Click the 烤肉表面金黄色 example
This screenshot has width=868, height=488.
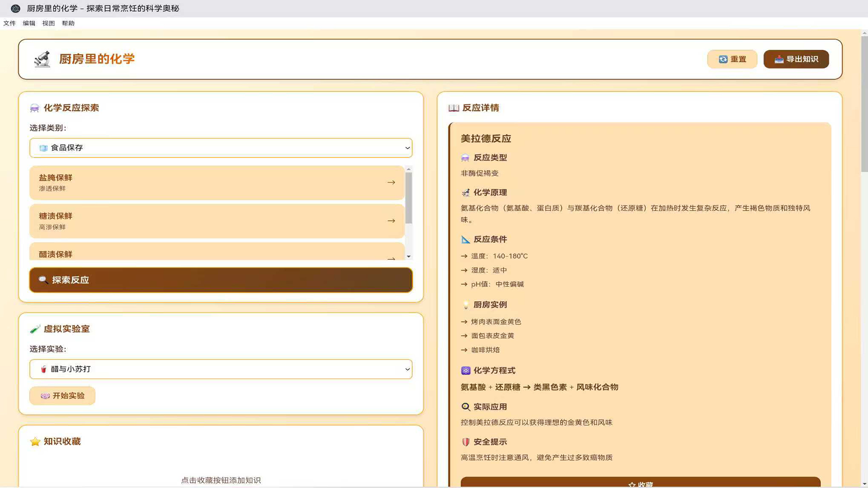pos(491,322)
